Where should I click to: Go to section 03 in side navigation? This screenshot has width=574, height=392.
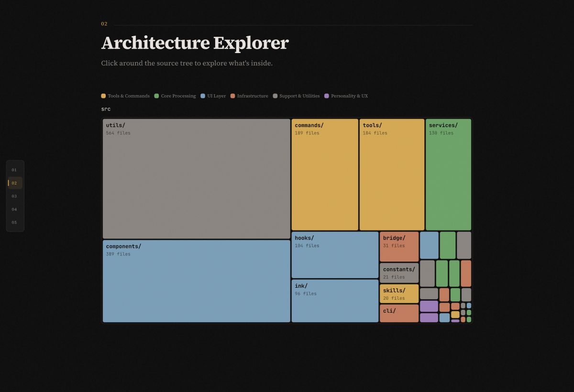[x=14, y=196]
